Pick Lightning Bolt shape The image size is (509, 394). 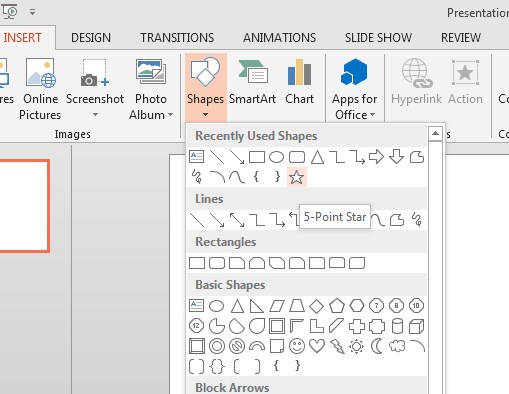337,346
